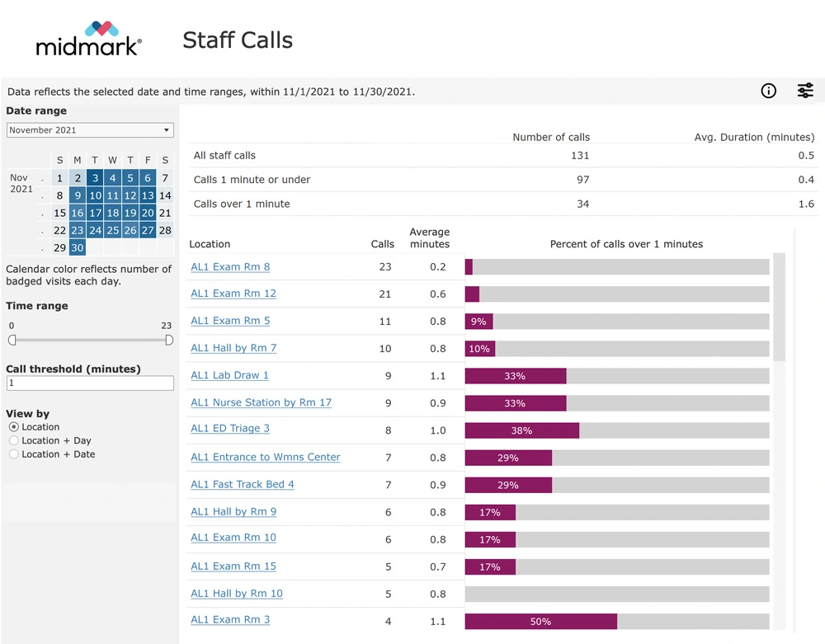
Task: Select the Location radio button
Action: pos(13,427)
